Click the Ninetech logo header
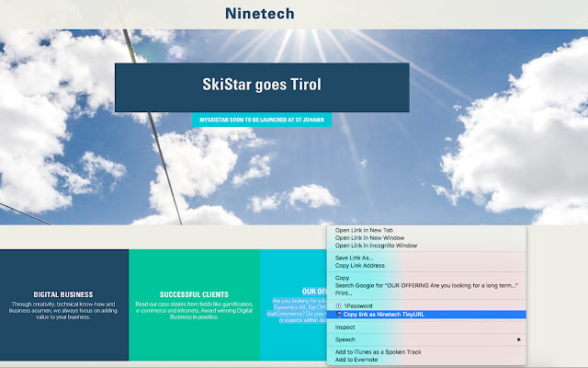Image resolution: width=588 pixels, height=368 pixels. [x=259, y=14]
